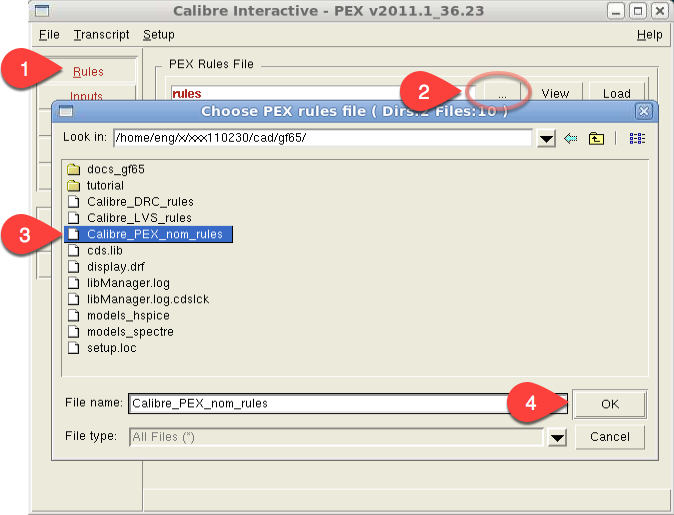The image size is (674, 515).
Task: Click the back arrow navigation icon
Action: coord(571,139)
